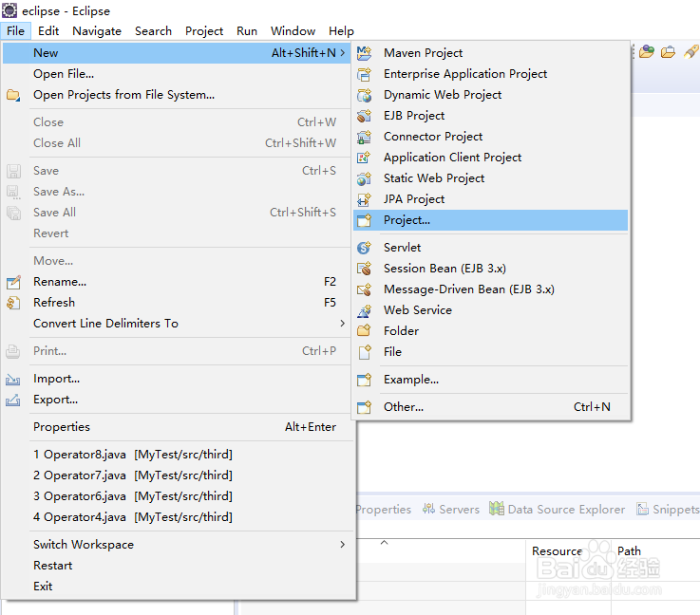The width and height of the screenshot is (700, 615).
Task: Click the Web Service icon
Action: coord(364,310)
